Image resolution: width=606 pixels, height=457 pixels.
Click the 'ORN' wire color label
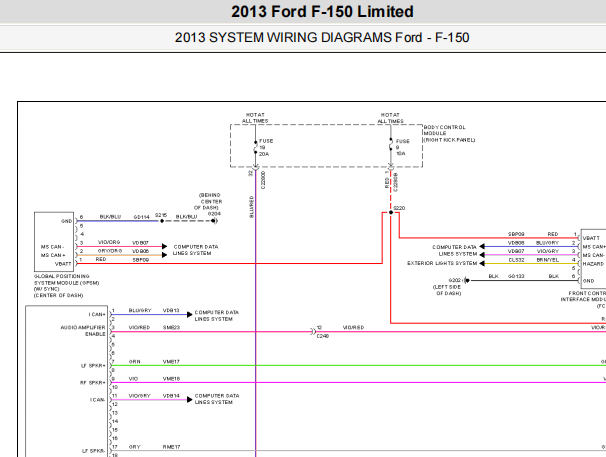[x=134, y=362]
